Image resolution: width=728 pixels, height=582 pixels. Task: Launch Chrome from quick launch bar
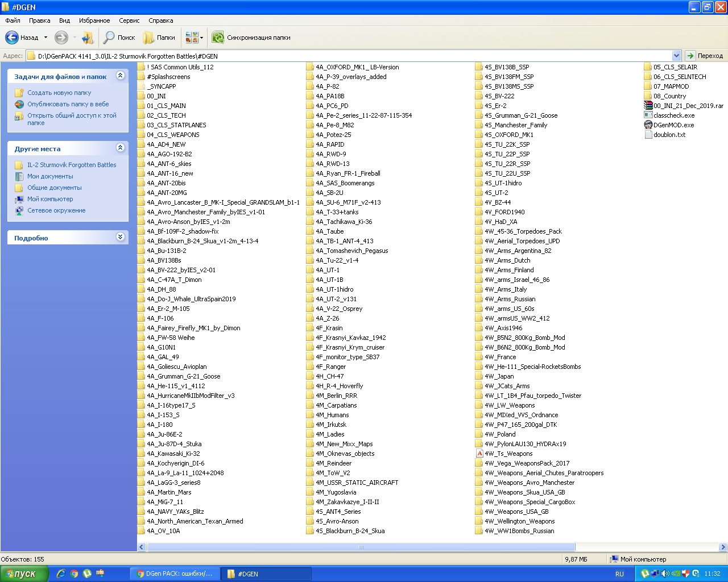(74, 573)
